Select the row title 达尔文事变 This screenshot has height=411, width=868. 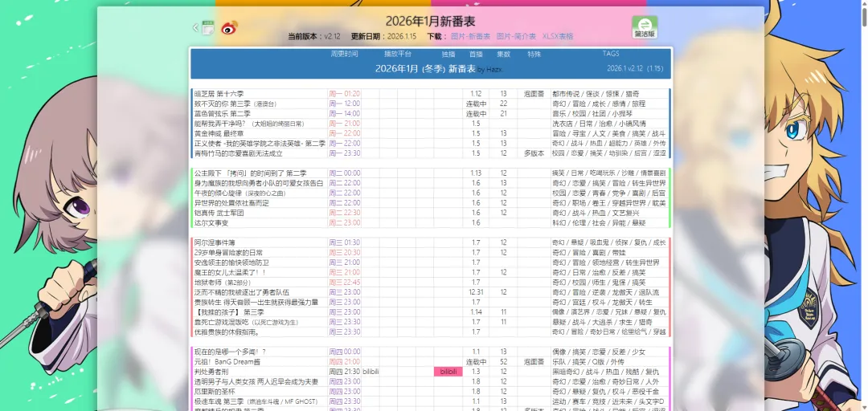(211, 223)
